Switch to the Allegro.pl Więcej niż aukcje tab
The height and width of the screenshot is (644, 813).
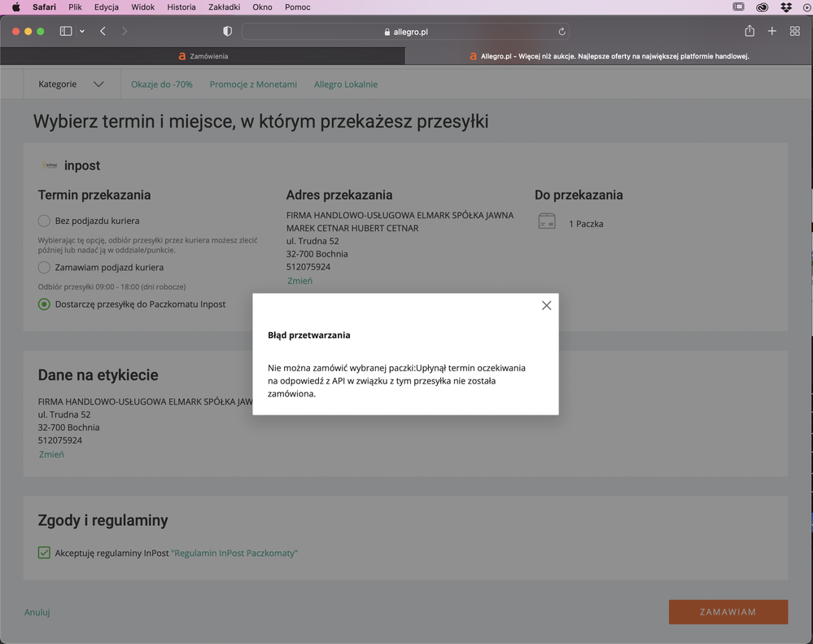(609, 56)
